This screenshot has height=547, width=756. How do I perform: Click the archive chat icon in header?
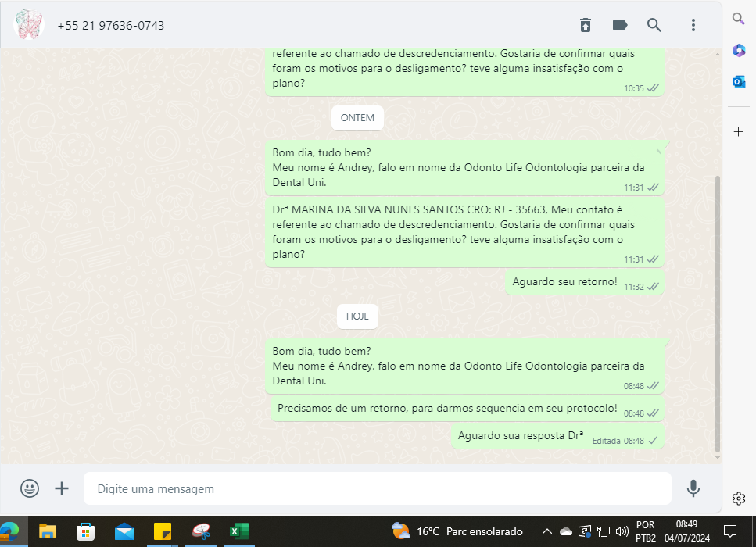tap(586, 25)
